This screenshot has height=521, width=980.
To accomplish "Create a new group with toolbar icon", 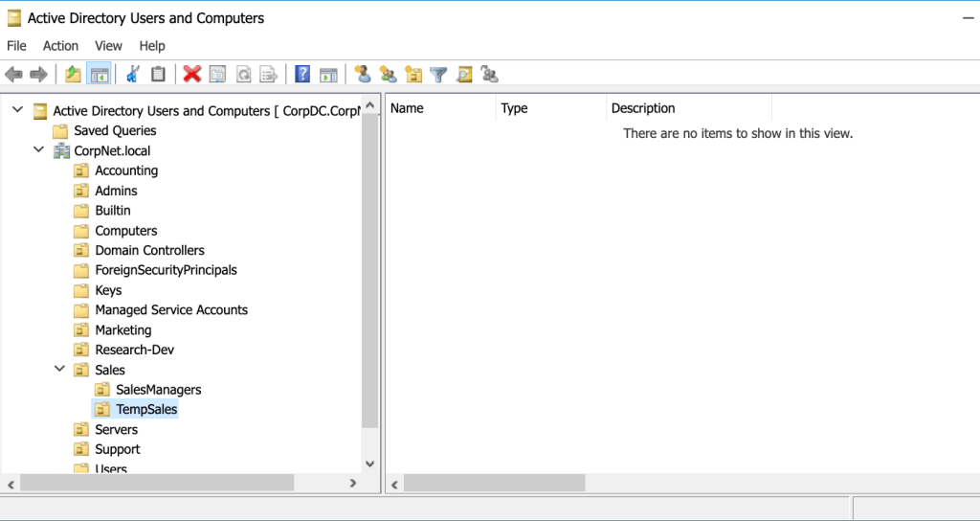I will pos(388,75).
